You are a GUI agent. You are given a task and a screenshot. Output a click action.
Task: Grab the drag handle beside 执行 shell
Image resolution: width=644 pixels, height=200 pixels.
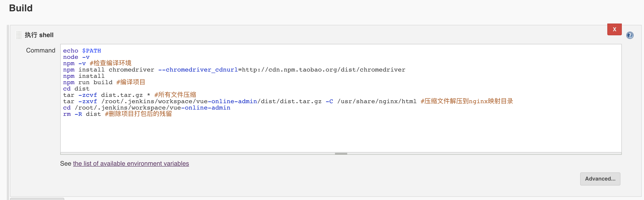click(19, 35)
